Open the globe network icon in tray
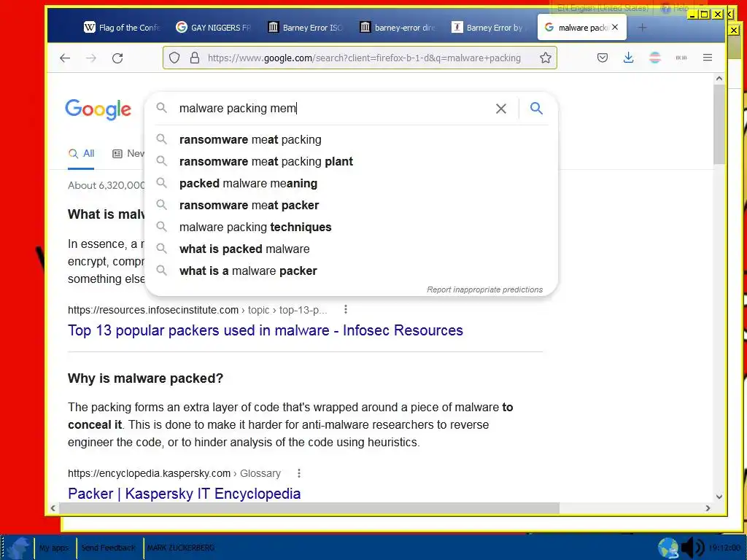 pos(668,548)
